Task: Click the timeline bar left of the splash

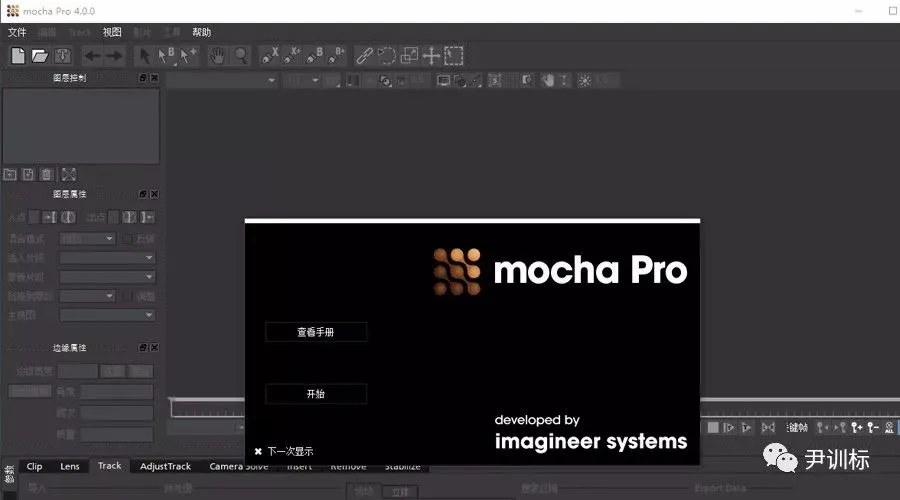Action: click(x=208, y=408)
